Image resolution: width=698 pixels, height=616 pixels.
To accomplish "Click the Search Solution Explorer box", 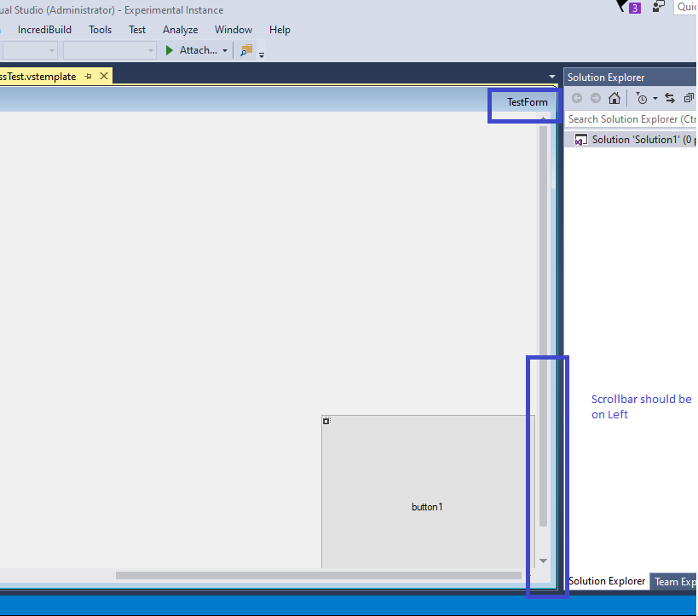I will pos(631,118).
